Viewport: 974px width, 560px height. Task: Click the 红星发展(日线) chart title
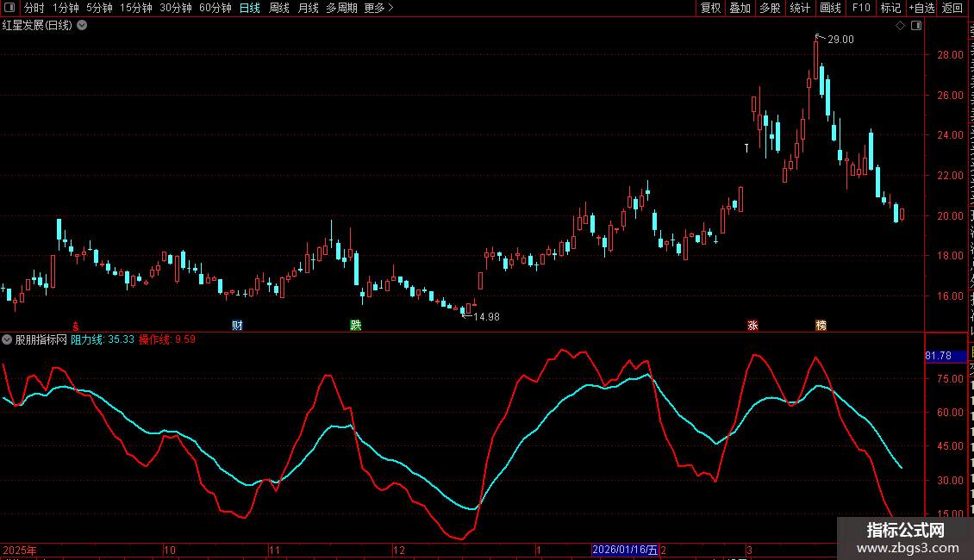[x=37, y=26]
